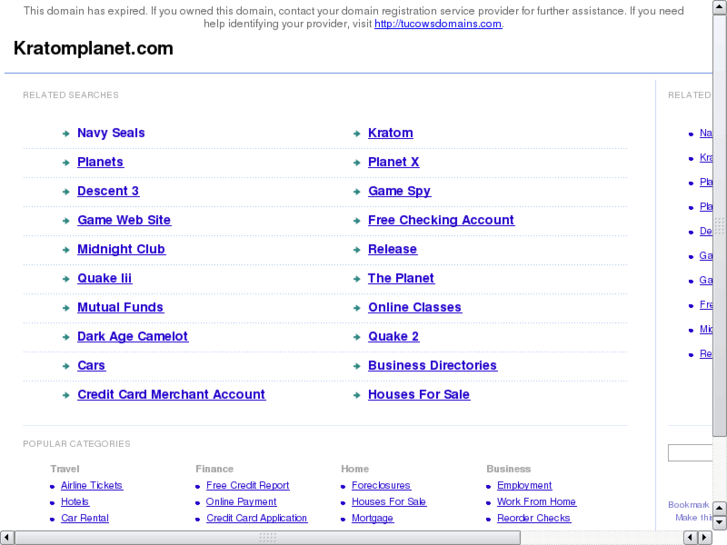
Task: Open Online Classes link
Action: point(415,308)
